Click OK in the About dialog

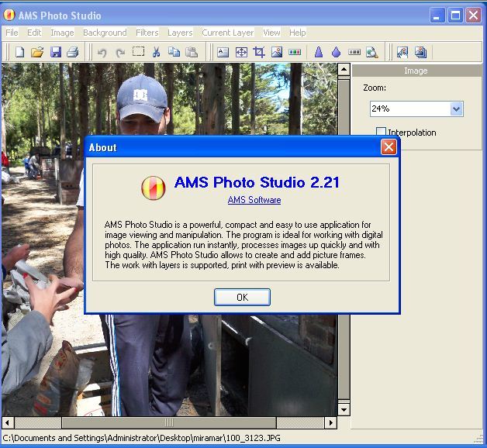(x=242, y=297)
